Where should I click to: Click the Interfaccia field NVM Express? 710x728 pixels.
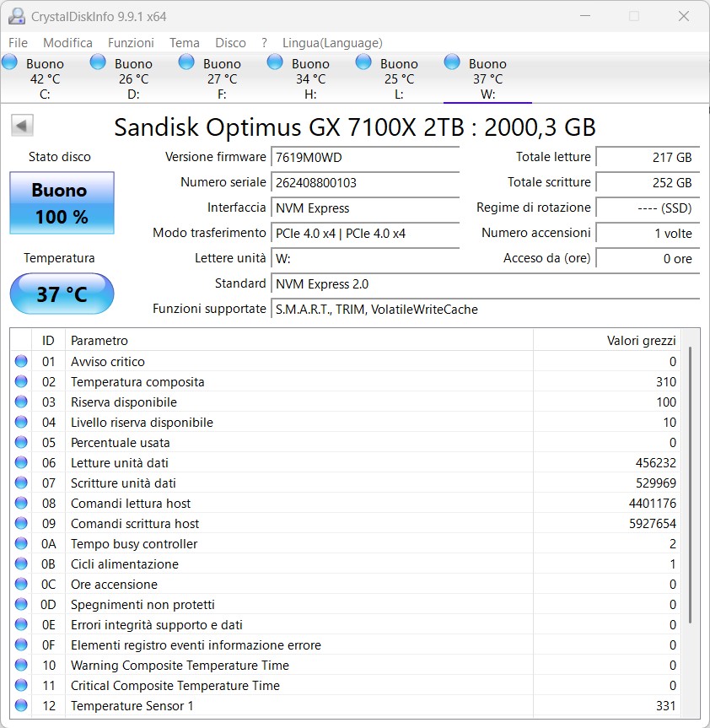pos(365,208)
